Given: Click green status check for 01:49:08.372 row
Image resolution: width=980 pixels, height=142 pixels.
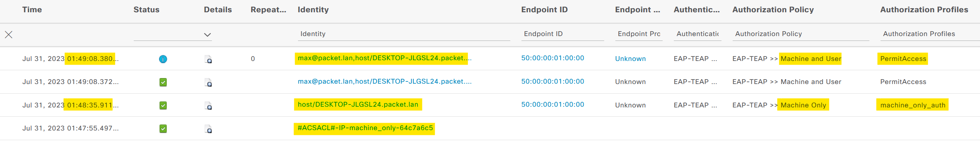Looking at the screenshot, I should (163, 83).
